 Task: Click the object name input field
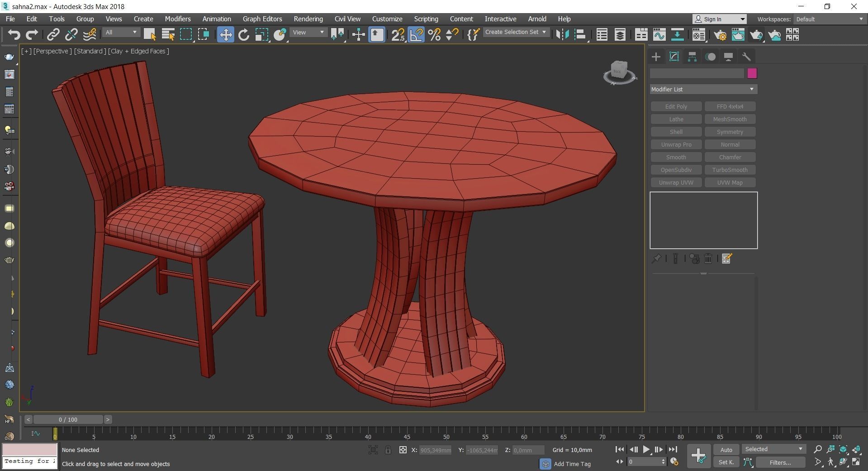tap(697, 73)
